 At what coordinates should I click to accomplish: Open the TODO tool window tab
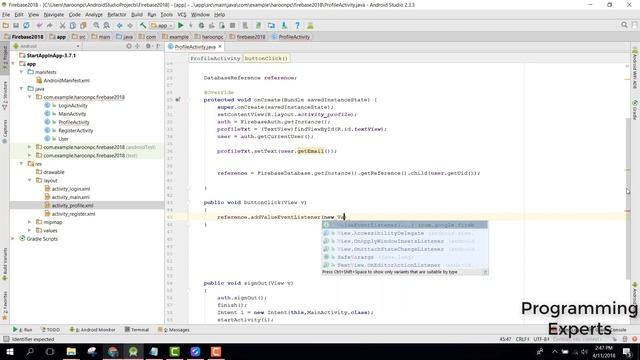(51, 329)
